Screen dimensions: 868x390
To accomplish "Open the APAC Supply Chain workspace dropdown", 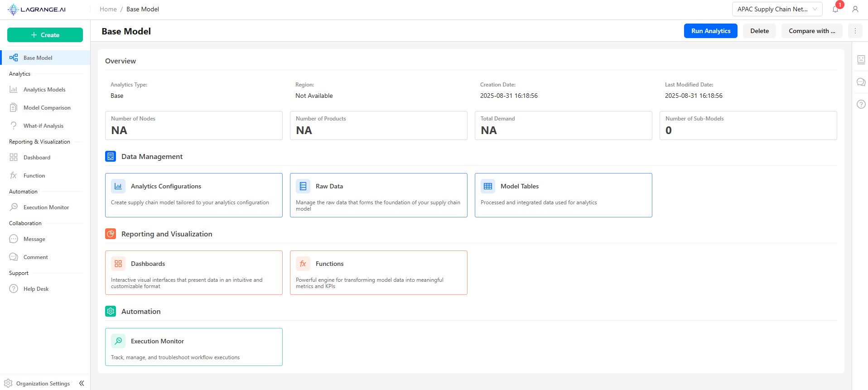I will 777,9.
